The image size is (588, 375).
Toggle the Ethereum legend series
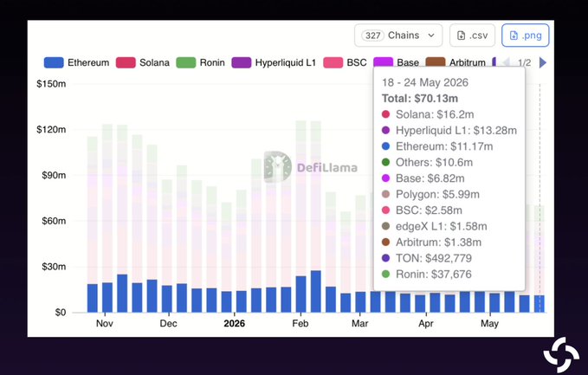76,62
